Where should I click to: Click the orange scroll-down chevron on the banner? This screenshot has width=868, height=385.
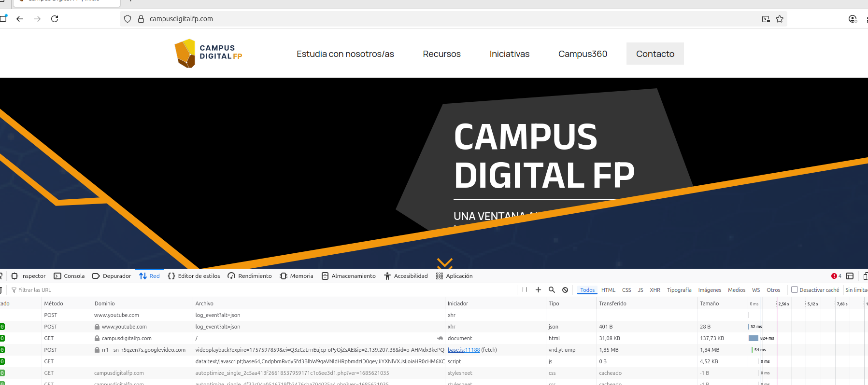point(444,263)
